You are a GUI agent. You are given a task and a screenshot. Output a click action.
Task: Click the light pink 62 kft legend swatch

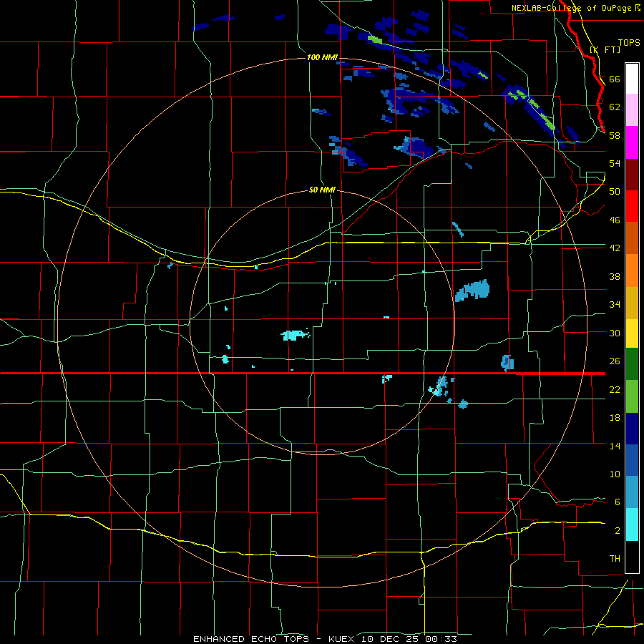point(632,110)
